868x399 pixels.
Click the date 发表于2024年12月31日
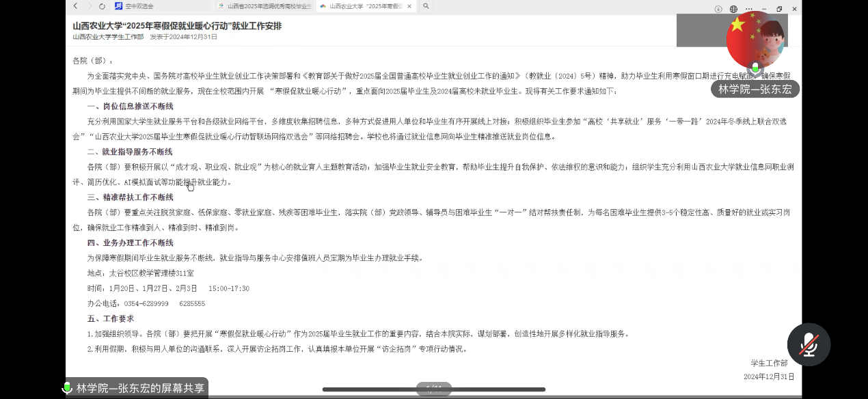point(184,37)
